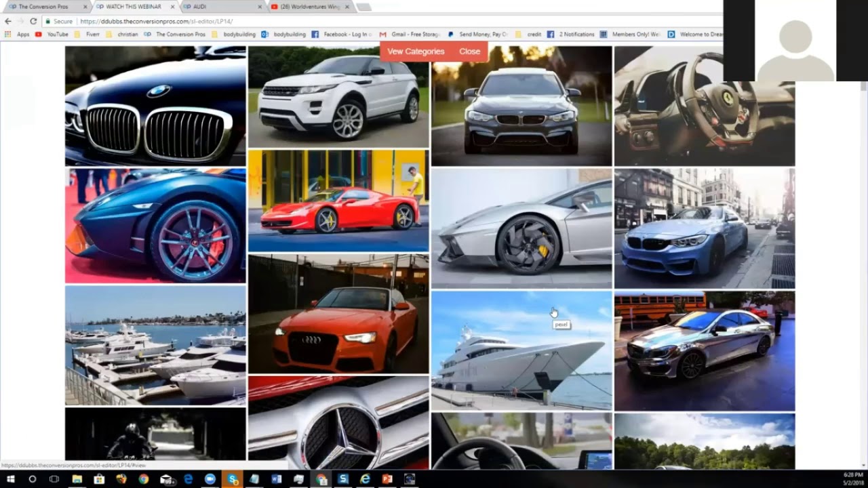This screenshot has height=488, width=868.
Task: Go back to the previous page
Action: (8, 21)
